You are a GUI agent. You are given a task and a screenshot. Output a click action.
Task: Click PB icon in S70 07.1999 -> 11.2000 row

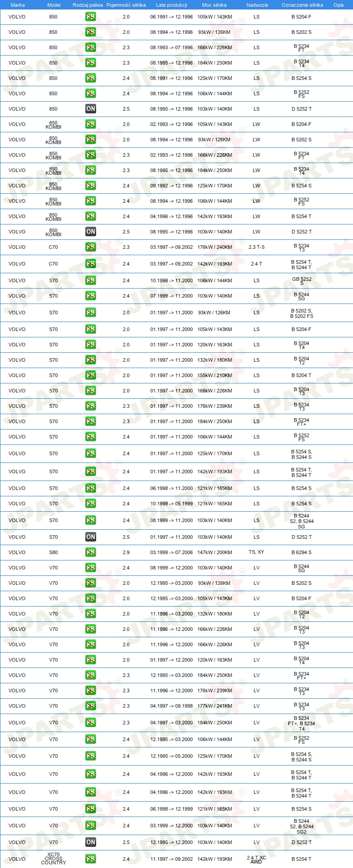click(x=91, y=296)
